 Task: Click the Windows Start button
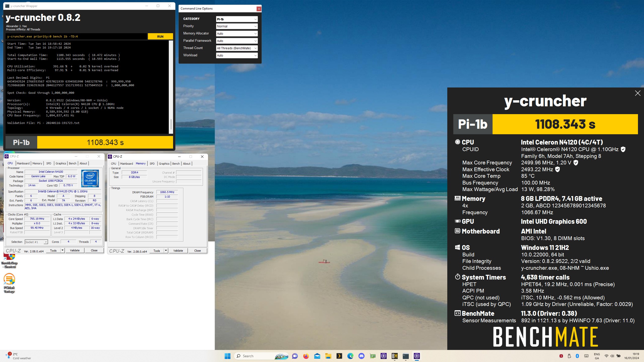pos(227,356)
